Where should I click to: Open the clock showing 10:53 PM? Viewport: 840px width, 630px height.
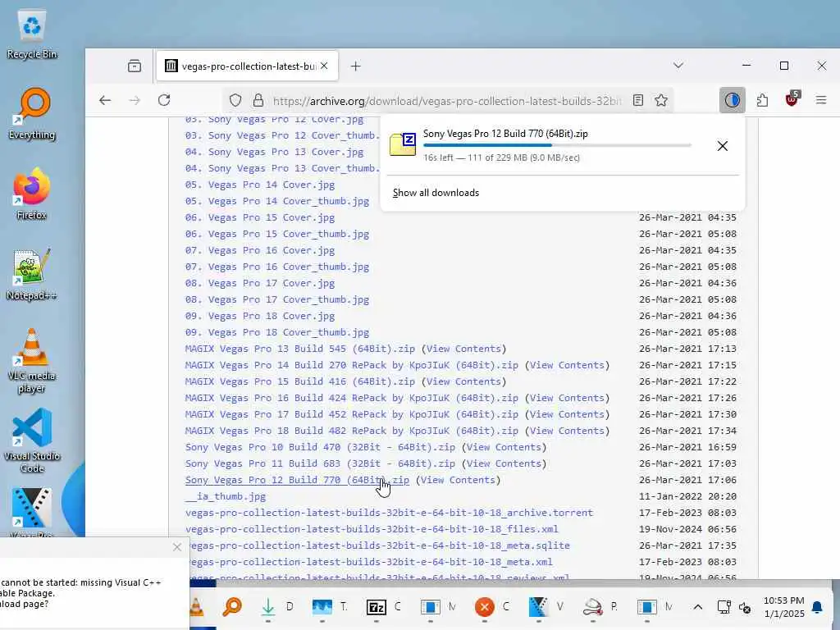tap(783, 607)
